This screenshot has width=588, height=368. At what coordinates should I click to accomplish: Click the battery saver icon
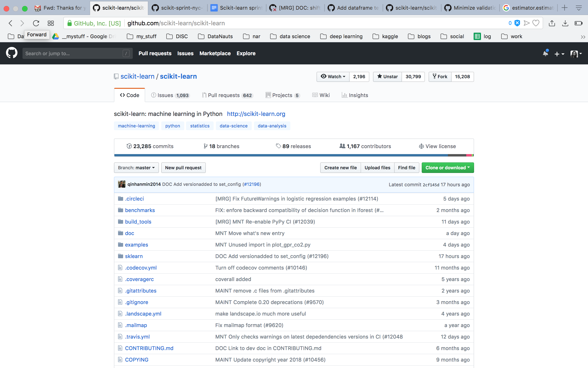(x=579, y=23)
